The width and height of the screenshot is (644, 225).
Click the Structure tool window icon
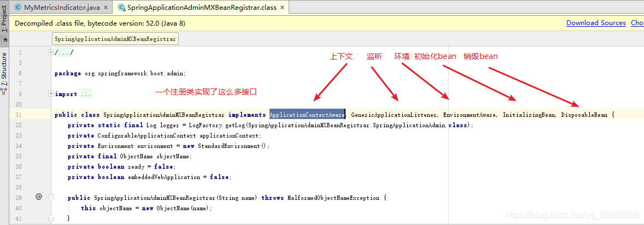[4, 91]
